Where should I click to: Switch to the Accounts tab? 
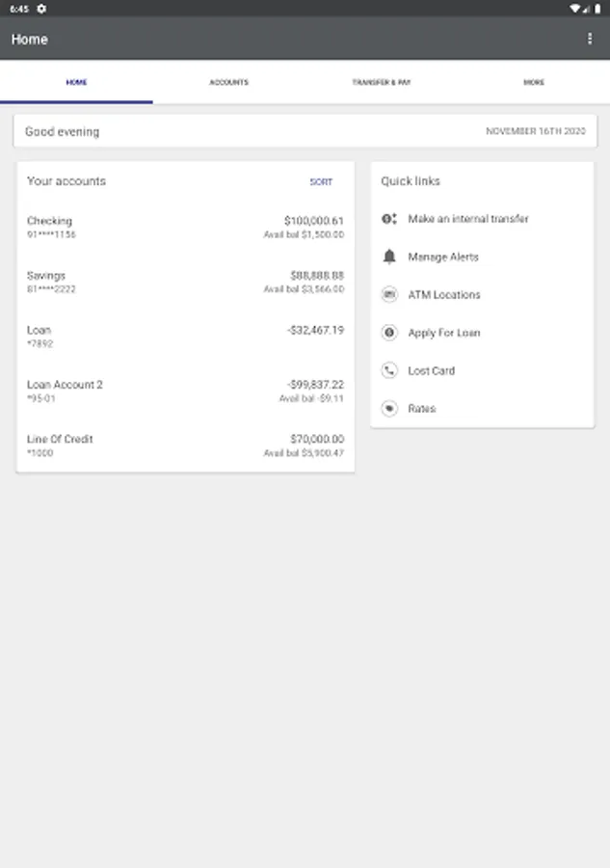click(x=228, y=83)
